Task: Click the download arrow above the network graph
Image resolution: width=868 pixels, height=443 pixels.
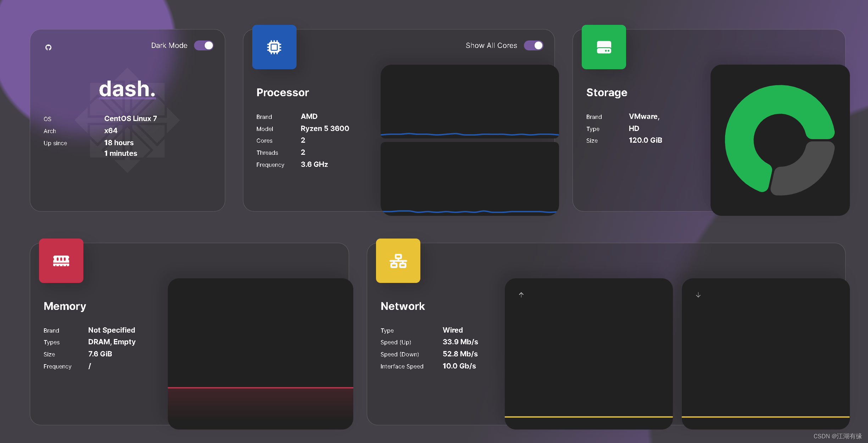Action: [x=698, y=295]
